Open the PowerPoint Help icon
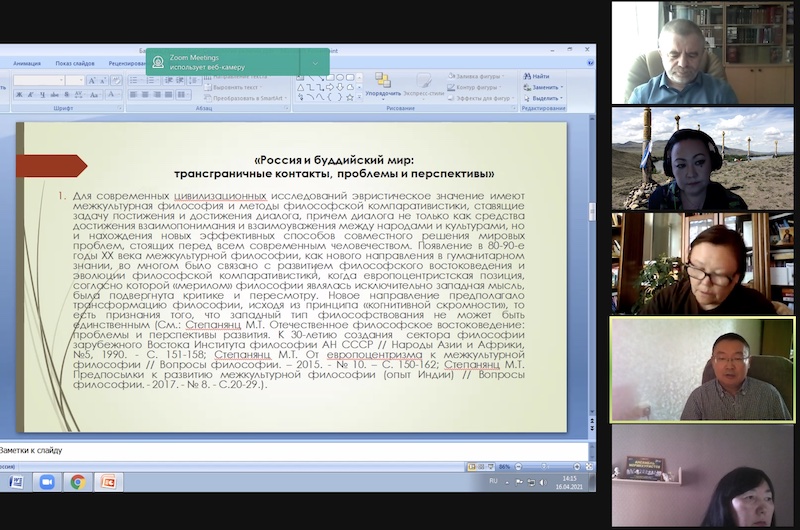800x530 pixels. coord(588,64)
